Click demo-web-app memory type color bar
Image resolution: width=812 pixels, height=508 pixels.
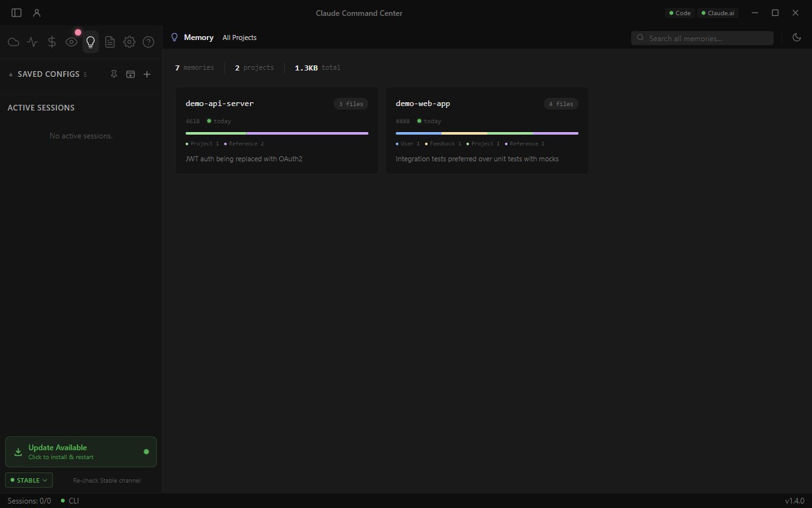click(x=487, y=133)
